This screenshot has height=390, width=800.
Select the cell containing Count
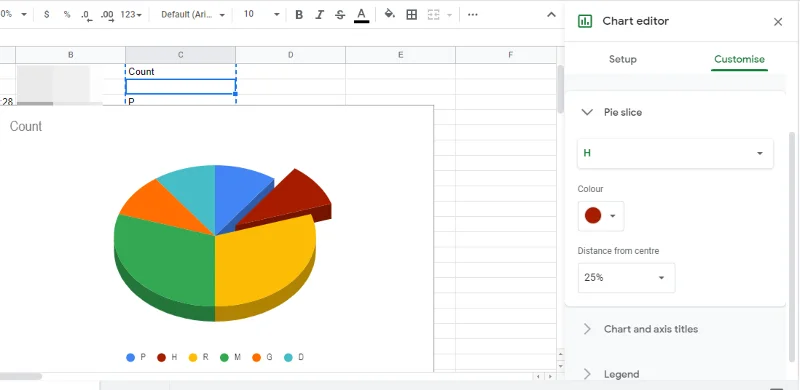pos(180,71)
